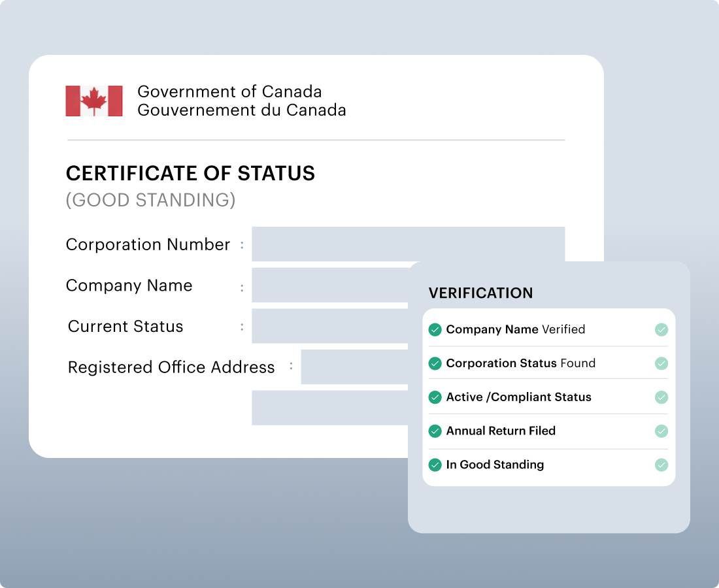
Task: Click green check beside In Good Standing
Action: [435, 465]
